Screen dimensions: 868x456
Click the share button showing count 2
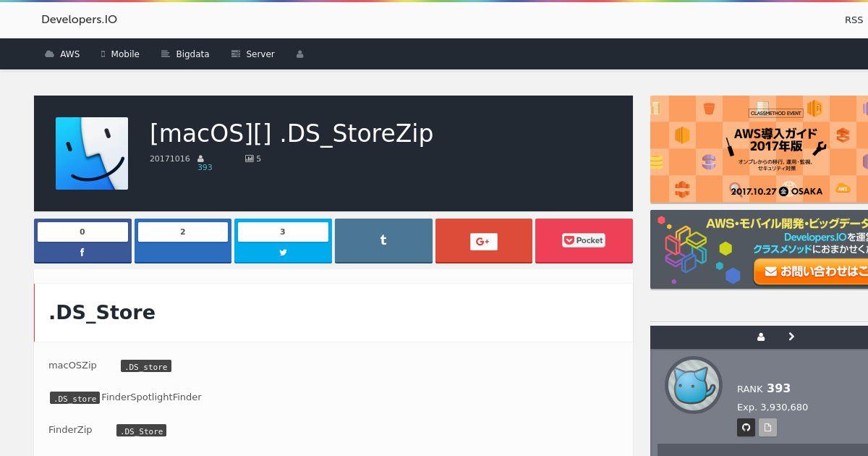(x=183, y=241)
